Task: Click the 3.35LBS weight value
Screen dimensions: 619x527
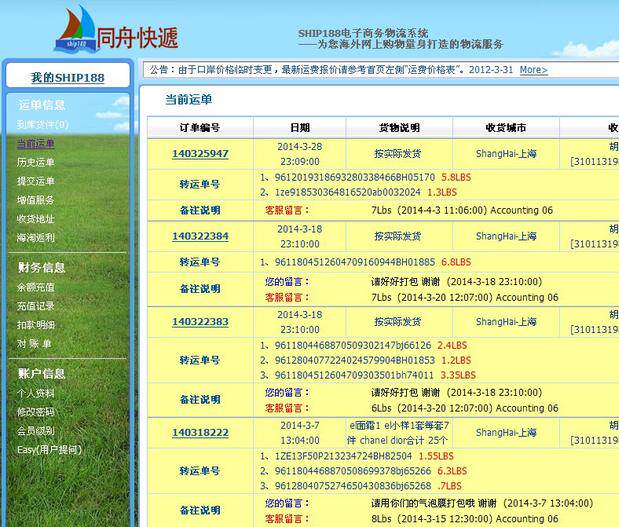Action: click(x=458, y=375)
